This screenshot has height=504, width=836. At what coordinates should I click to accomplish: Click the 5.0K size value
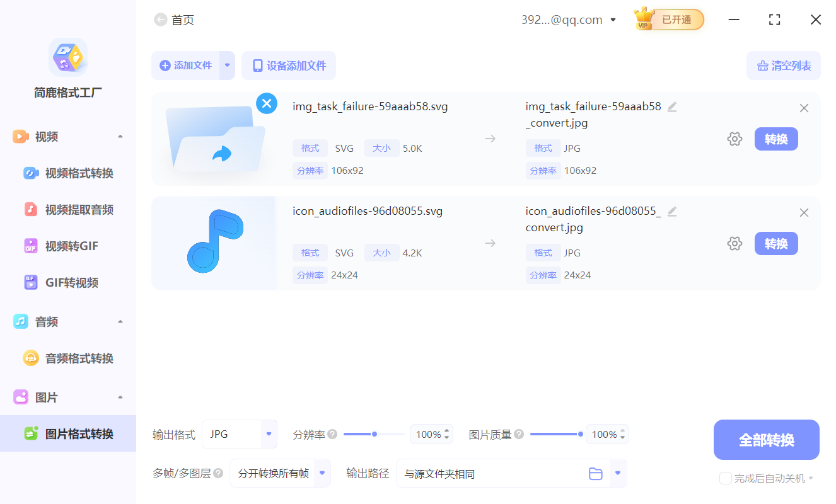(x=412, y=149)
